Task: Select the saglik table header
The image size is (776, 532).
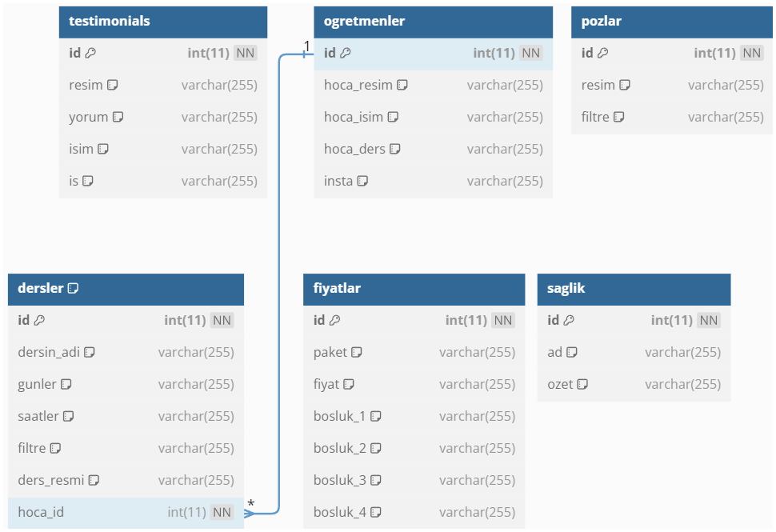Action: (x=634, y=289)
